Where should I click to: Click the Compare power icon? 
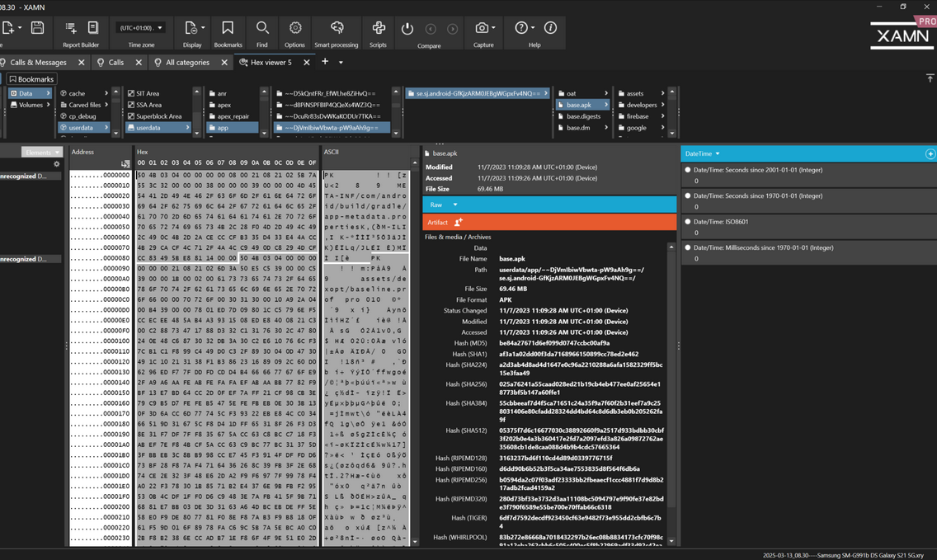[407, 29]
